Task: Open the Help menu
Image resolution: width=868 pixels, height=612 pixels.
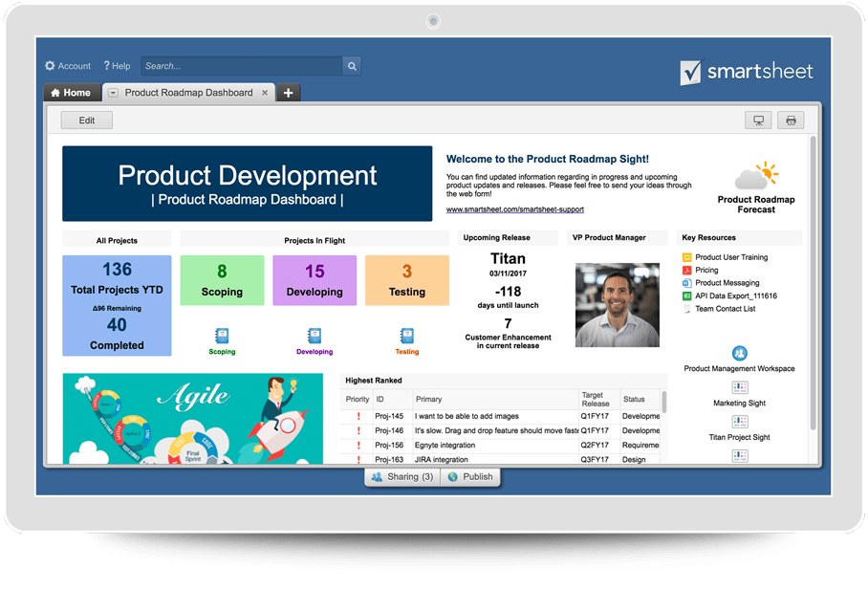Action: (117, 66)
